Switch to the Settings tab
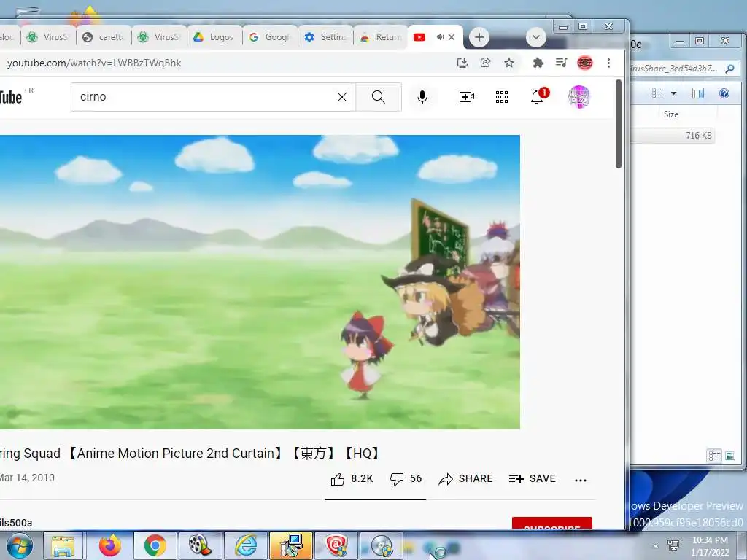This screenshot has width=747, height=560. (325, 37)
